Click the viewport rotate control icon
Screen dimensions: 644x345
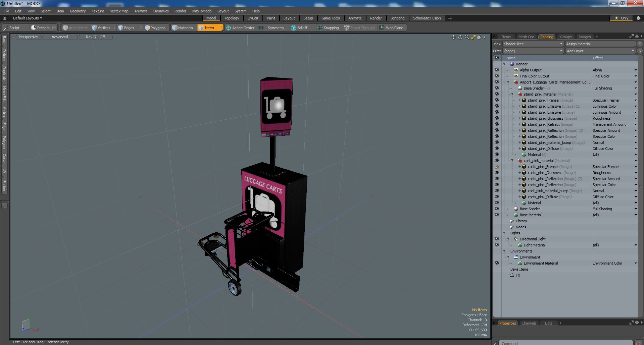tap(460, 37)
